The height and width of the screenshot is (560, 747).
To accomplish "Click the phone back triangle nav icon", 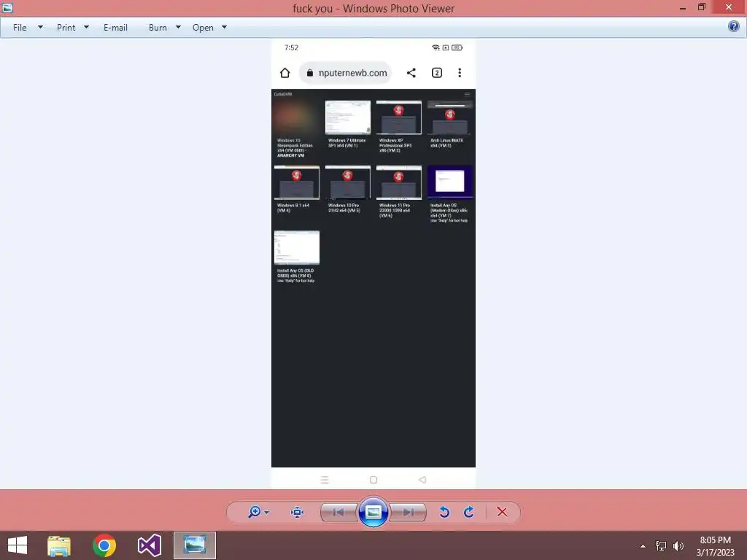I will [422, 480].
